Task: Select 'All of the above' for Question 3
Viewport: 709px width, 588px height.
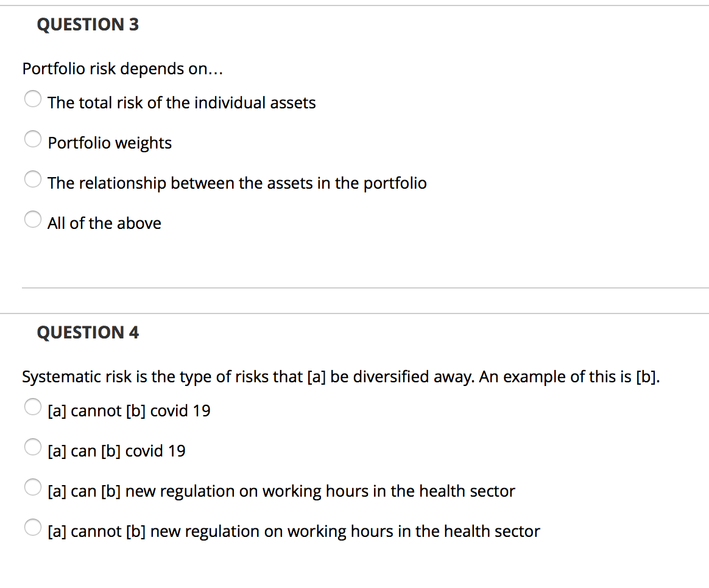Action: click(x=33, y=219)
